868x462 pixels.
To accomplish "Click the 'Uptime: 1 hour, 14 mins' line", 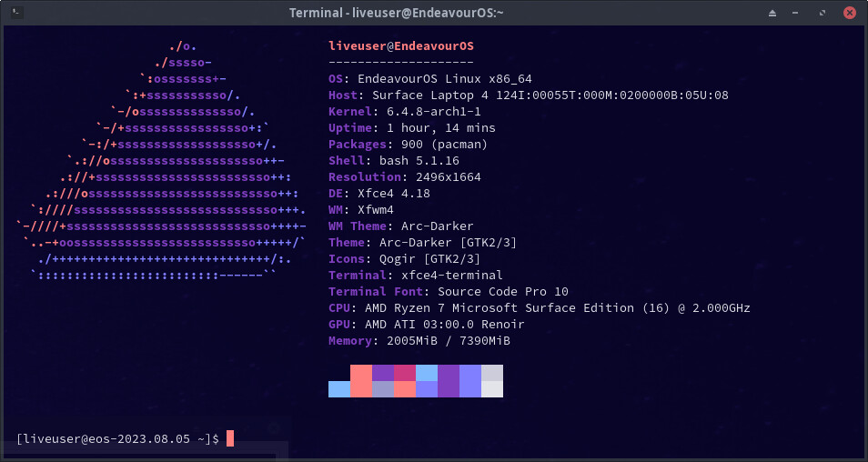I will [412, 128].
